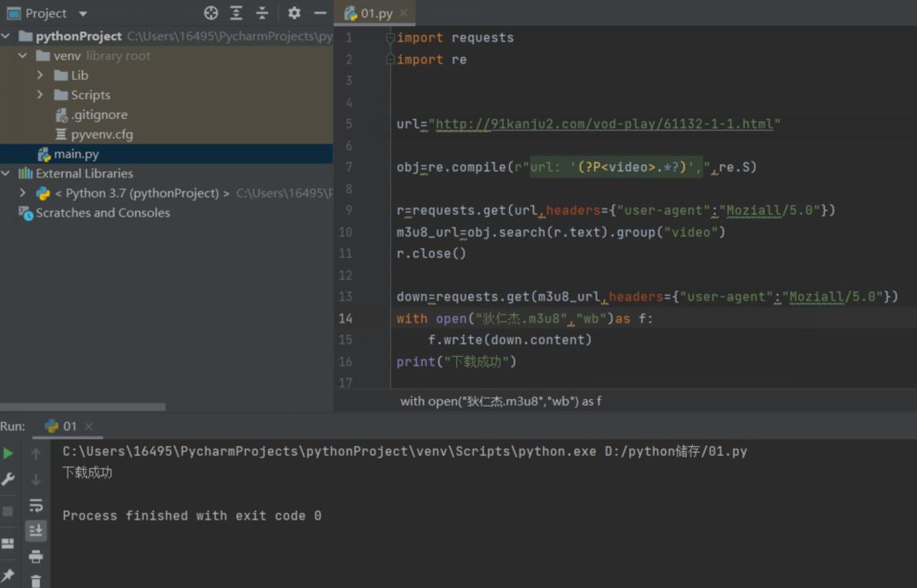Image resolution: width=917 pixels, height=588 pixels.
Task: Expand the Lib folder
Action: (41, 75)
